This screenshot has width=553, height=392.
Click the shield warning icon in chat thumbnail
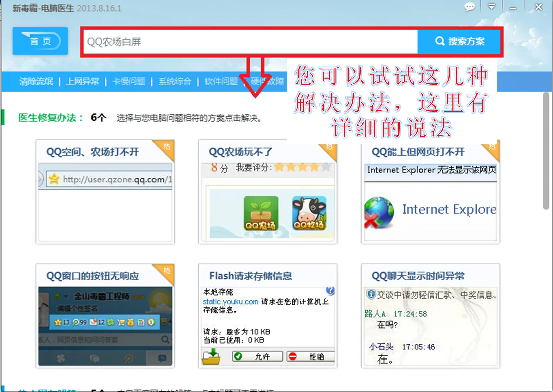371,295
